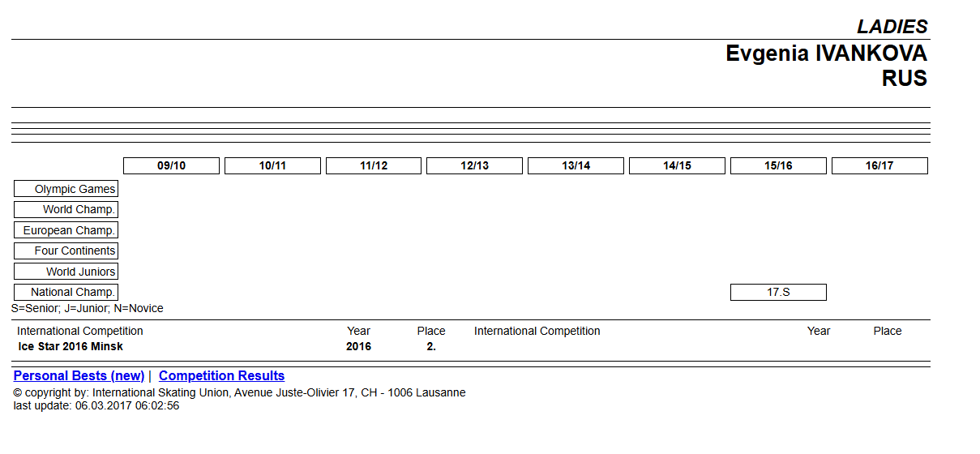Click the skater name Evgenia IVANKOVA

pos(826,54)
